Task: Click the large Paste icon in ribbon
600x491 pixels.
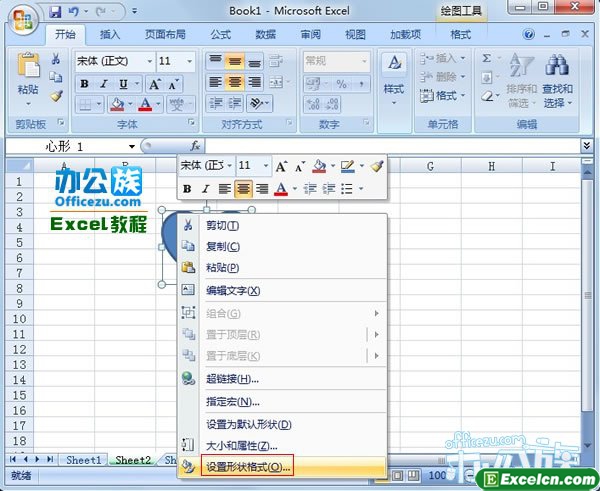Action: click(28, 66)
